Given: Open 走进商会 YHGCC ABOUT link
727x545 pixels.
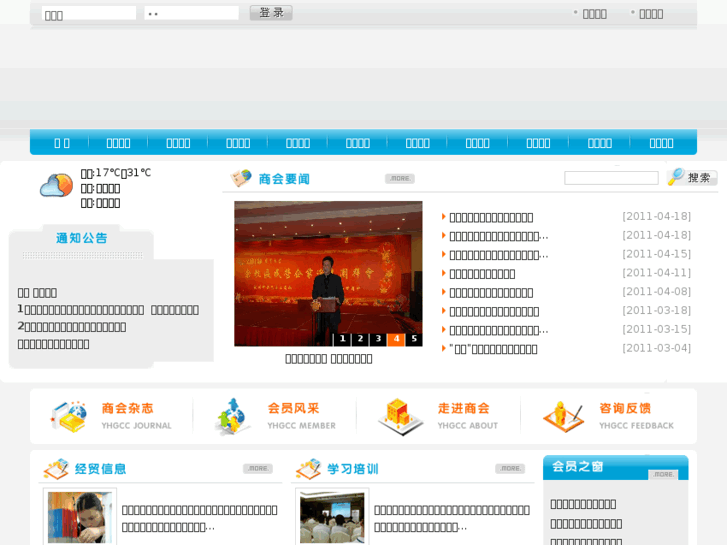Looking at the screenshot, I should pyautogui.click(x=468, y=416).
